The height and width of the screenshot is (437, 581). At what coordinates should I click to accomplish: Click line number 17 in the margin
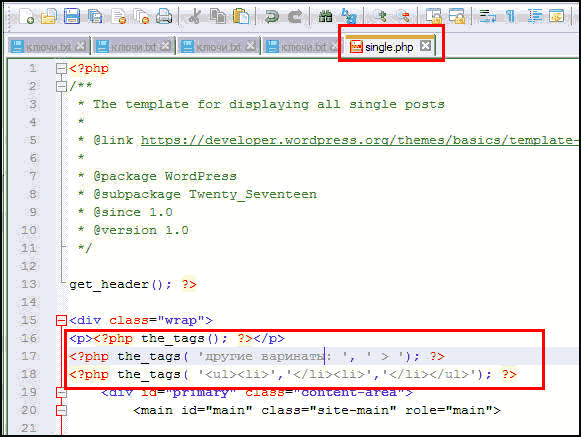click(29, 356)
